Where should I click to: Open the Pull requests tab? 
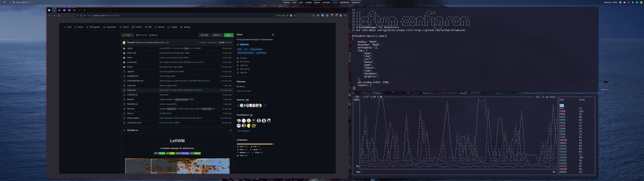(x=93, y=27)
